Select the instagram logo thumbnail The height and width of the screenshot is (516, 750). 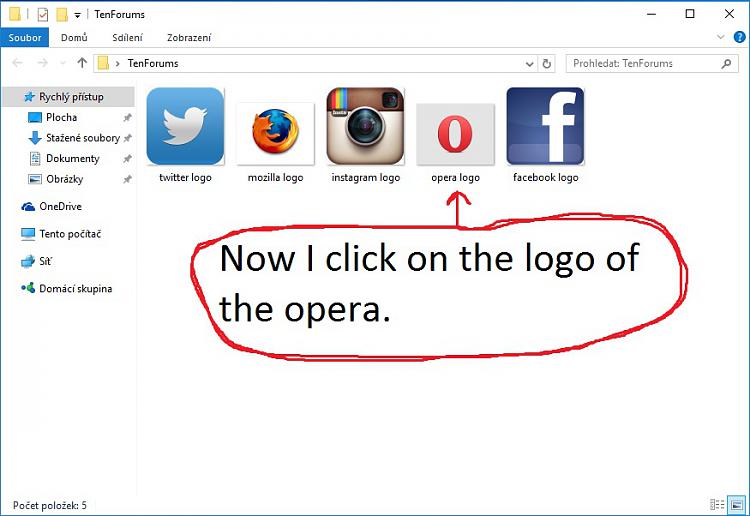365,126
